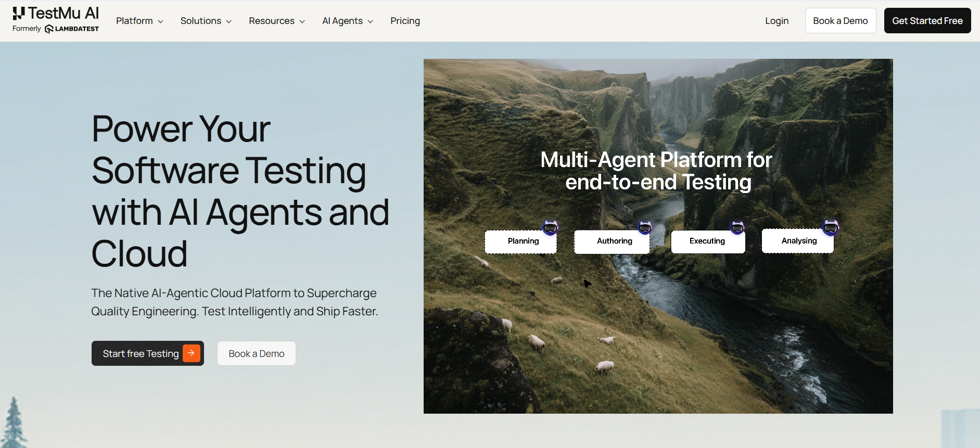Click the TestMu AI logo
This screenshot has height=448, width=980.
pyautogui.click(x=56, y=14)
